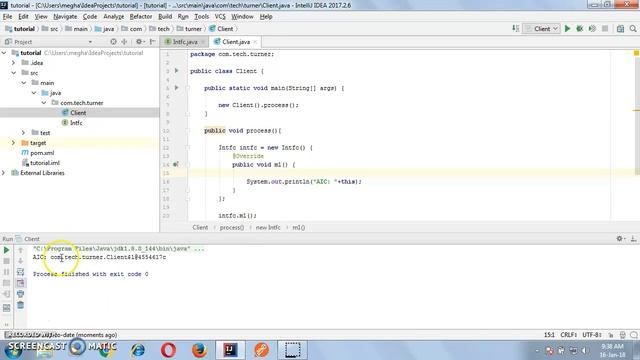Screen dimensions: 640x360
Task: Open the Navigate menu
Action: [x=65, y=17]
